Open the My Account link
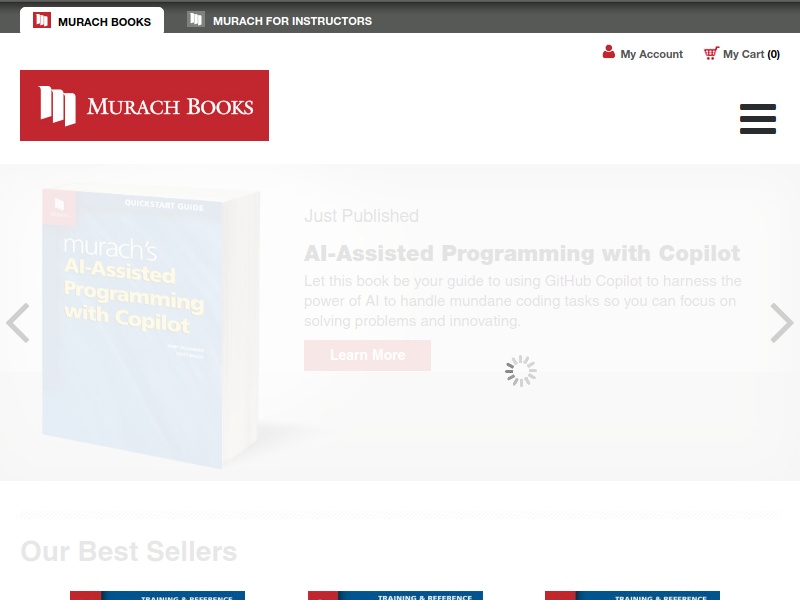The image size is (800, 600). (x=651, y=54)
